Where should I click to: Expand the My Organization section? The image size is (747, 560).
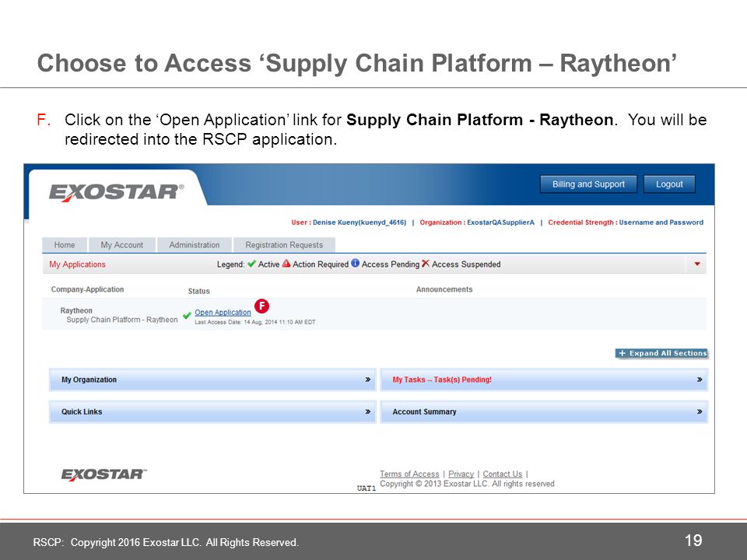point(212,380)
